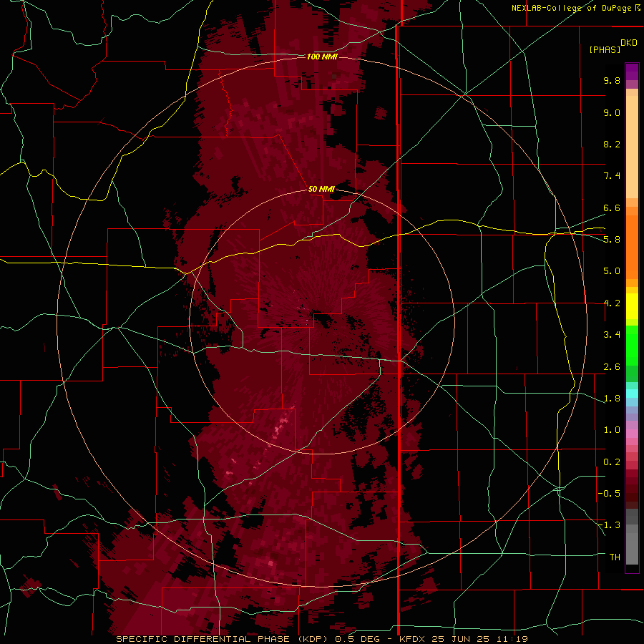Screen dimensions: 644x644
Task: Click the 100 NMI range ring label
Action: pyautogui.click(x=322, y=57)
